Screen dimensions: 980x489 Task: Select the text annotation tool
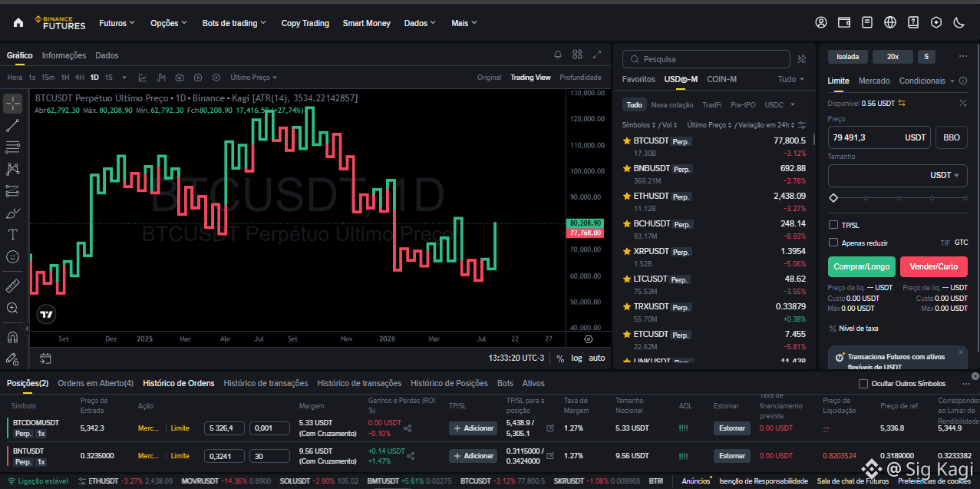click(12, 234)
